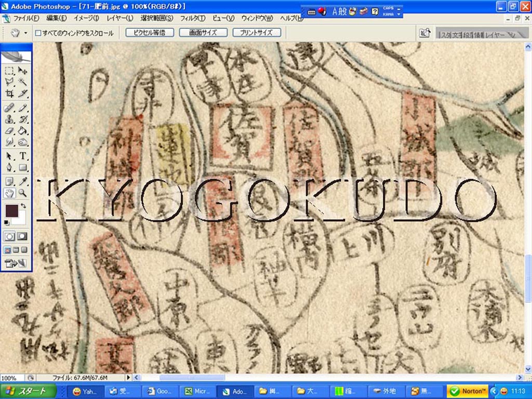Open the 編集(E) menu
The image size is (532, 399).
click(x=56, y=18)
